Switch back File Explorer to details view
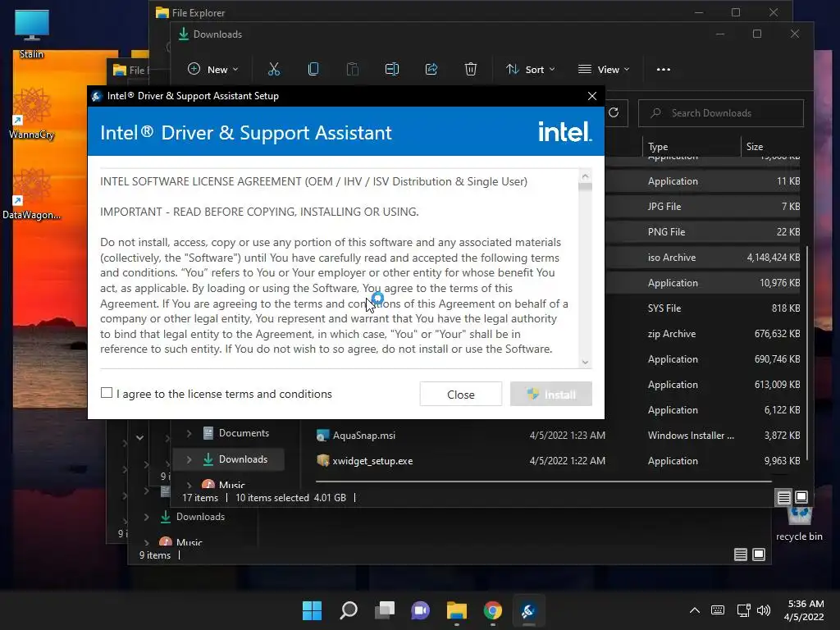The height and width of the screenshot is (630, 840). (741, 555)
